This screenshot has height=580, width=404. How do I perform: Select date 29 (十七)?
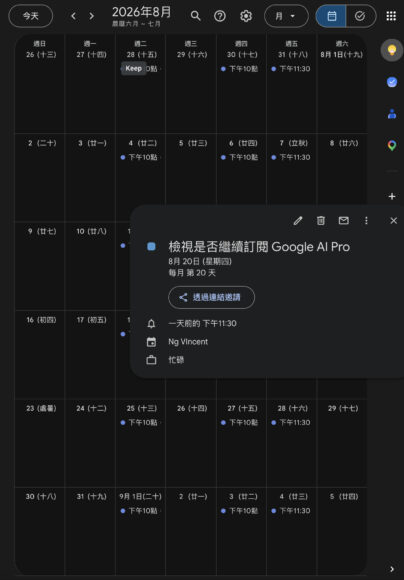pyautogui.click(x=343, y=408)
